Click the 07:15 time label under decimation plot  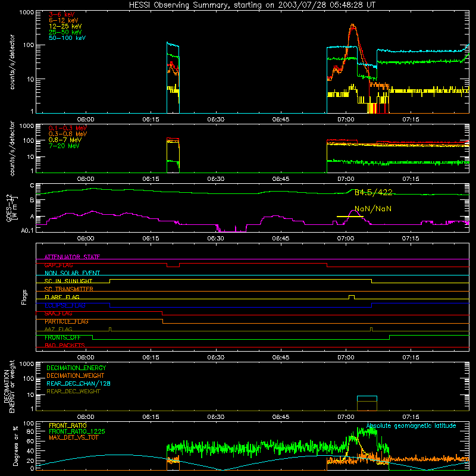click(411, 417)
